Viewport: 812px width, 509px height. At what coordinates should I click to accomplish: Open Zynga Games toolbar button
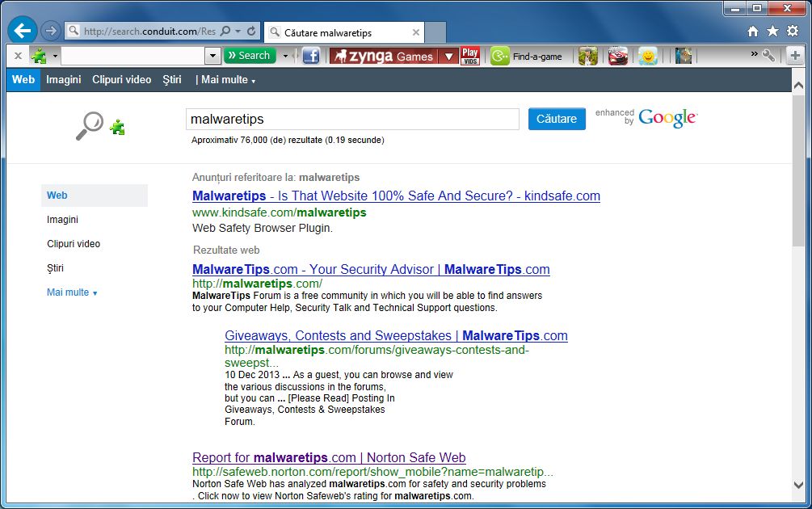(x=385, y=56)
